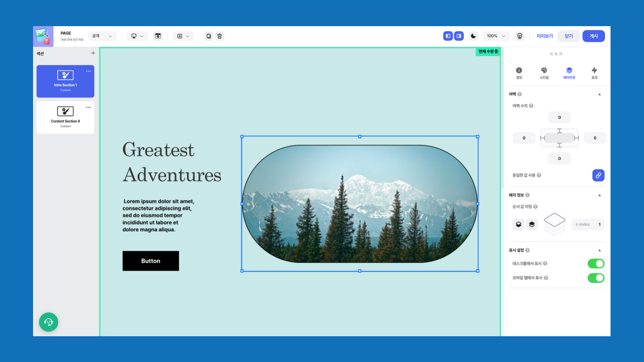Toggle the left sidebar panel icon
This screenshot has height=362, width=644.
point(448,36)
